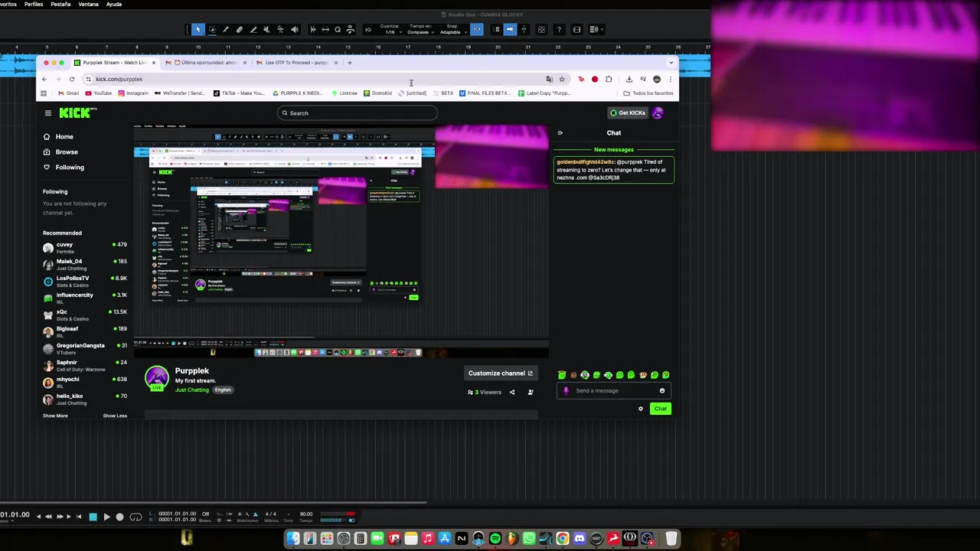Expand the Chrome tab search chevron

coord(671,62)
